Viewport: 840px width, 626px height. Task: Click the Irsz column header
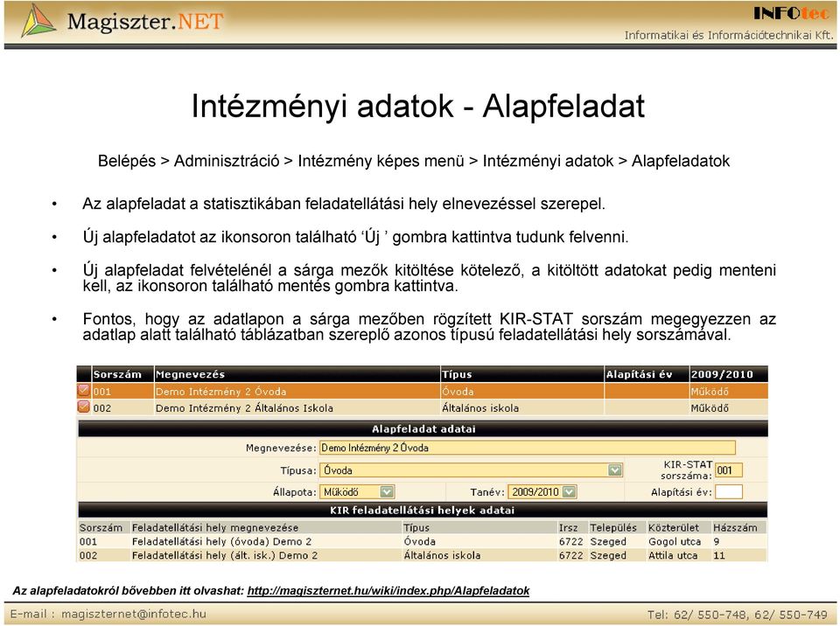569,527
